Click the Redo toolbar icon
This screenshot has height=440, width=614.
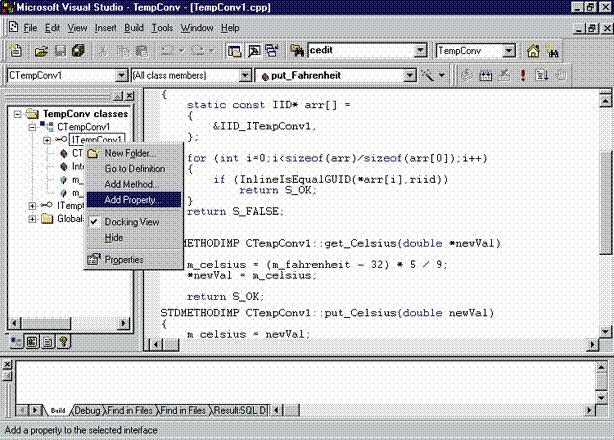pos(198,51)
